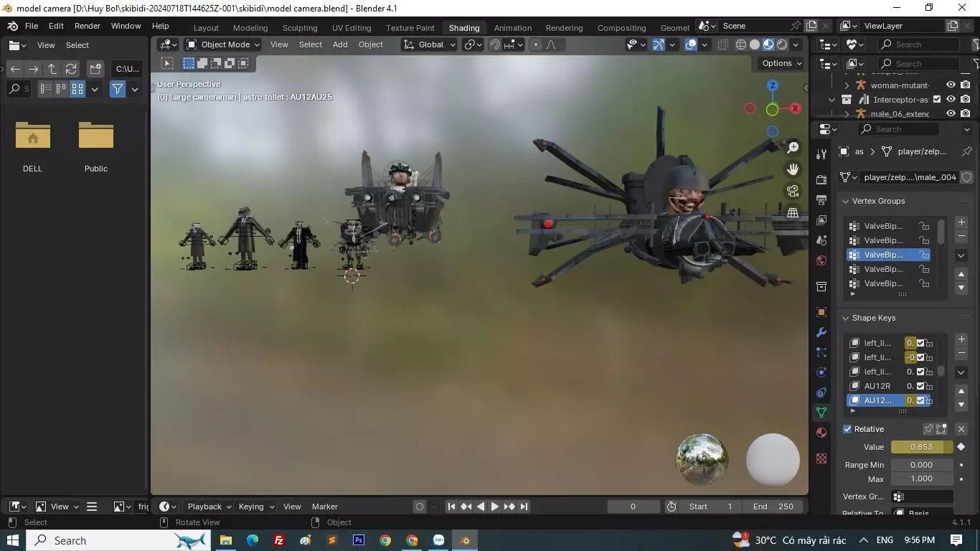Click the shape key Max value field
The height and width of the screenshot is (551, 980).
tap(922, 479)
